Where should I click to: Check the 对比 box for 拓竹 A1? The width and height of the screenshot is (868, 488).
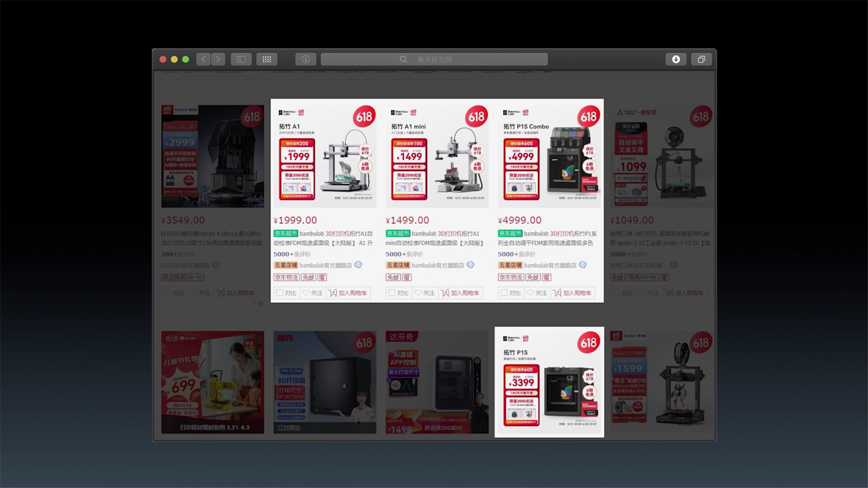[x=280, y=293]
